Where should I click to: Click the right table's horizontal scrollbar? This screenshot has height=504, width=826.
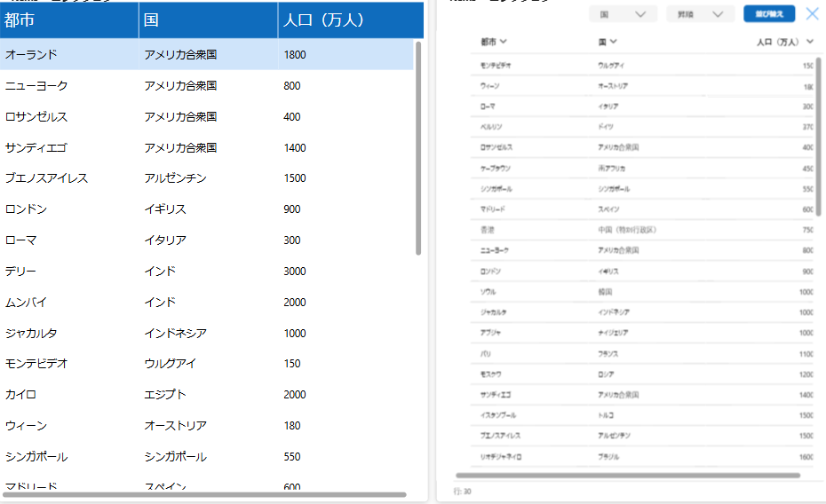pos(628,476)
